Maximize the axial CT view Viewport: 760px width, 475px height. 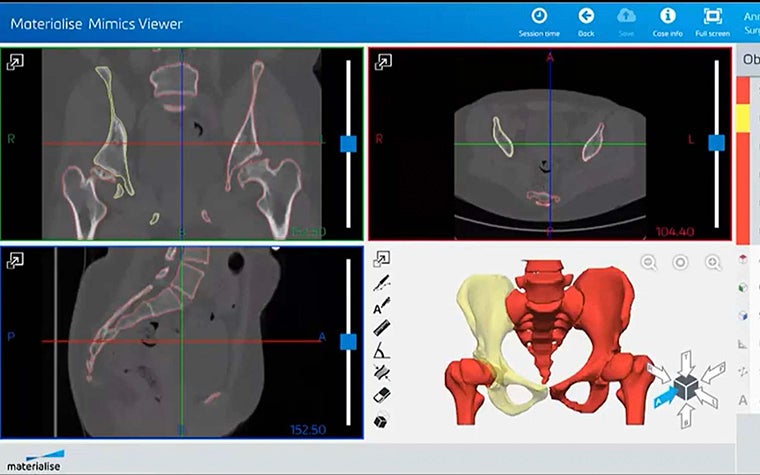pos(383,62)
